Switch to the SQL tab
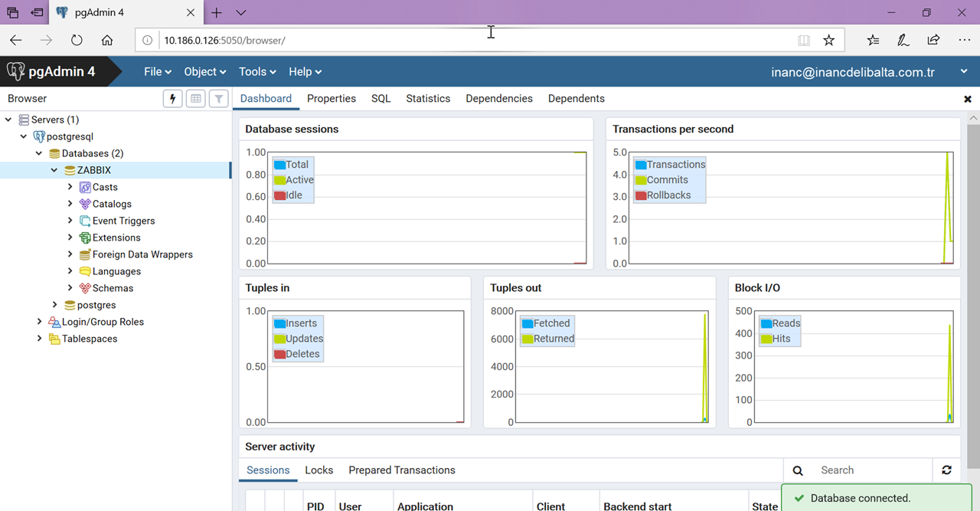The image size is (980, 511). pyautogui.click(x=381, y=99)
